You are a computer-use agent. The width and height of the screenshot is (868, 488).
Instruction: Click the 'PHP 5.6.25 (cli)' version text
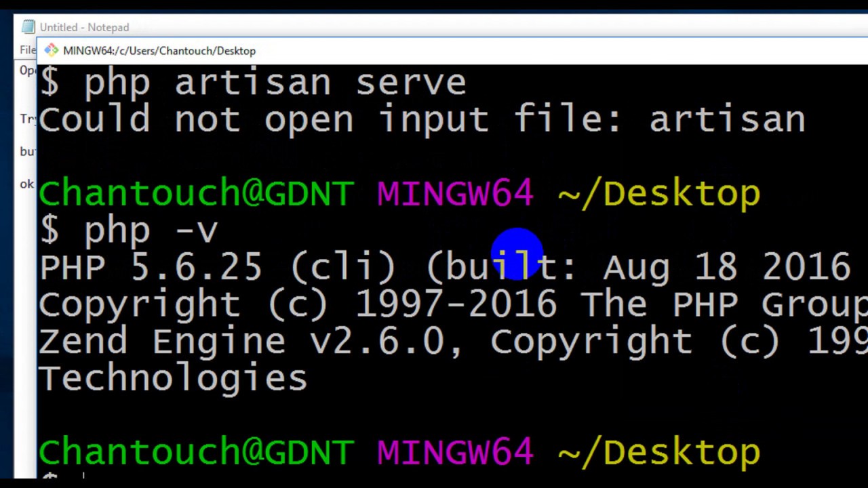218,266
